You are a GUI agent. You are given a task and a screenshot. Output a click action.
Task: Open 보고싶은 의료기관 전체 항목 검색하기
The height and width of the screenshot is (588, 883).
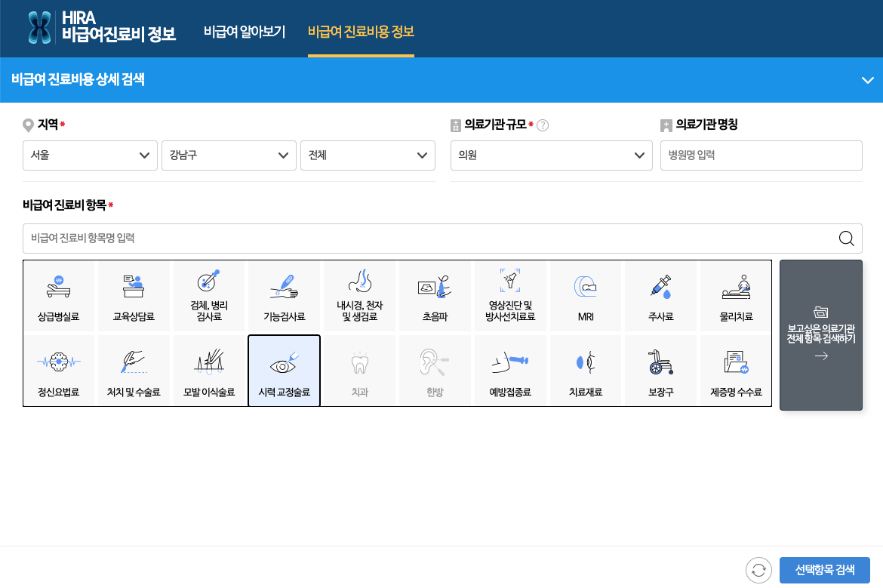click(821, 334)
